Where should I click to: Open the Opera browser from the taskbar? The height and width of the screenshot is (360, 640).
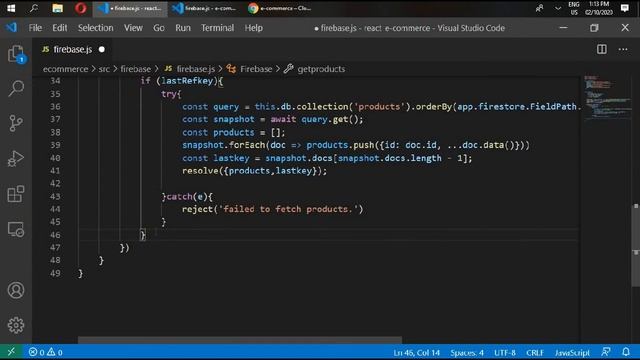80,8
